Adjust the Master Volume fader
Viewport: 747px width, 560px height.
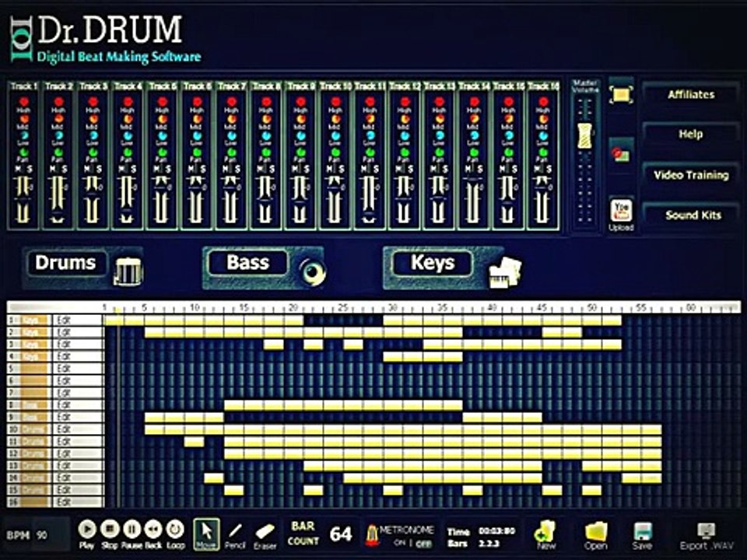[x=585, y=135]
